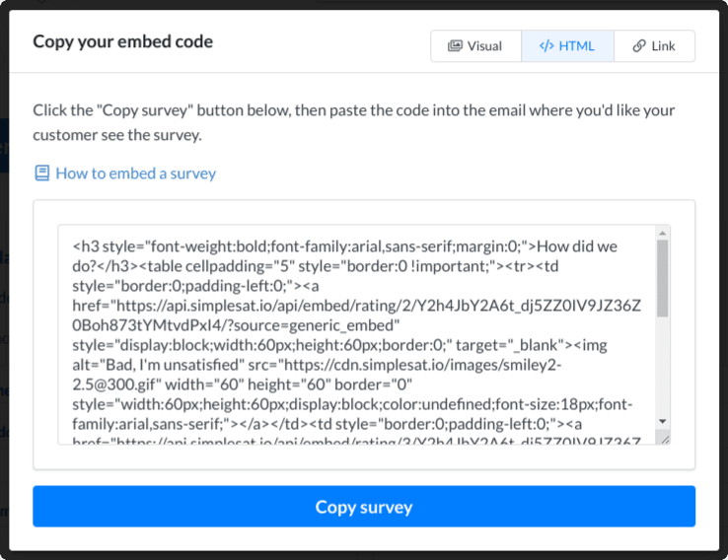Click the code textarea resize handle

tap(665, 438)
